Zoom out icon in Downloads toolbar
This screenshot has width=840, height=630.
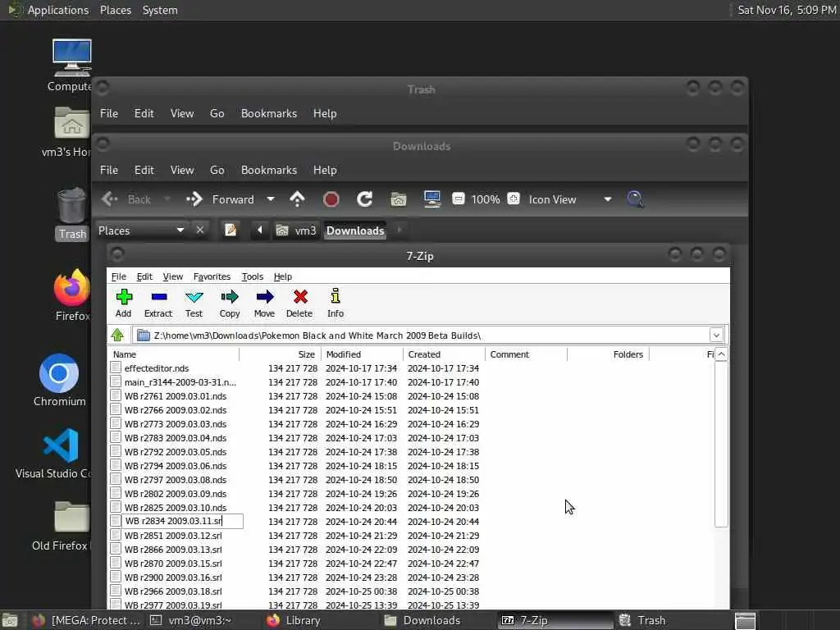click(458, 199)
